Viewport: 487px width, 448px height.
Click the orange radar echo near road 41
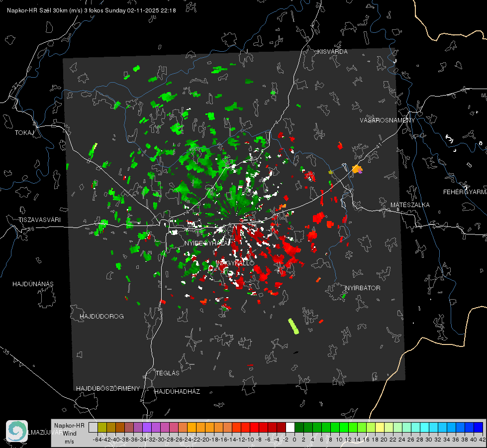pyautogui.click(x=357, y=169)
